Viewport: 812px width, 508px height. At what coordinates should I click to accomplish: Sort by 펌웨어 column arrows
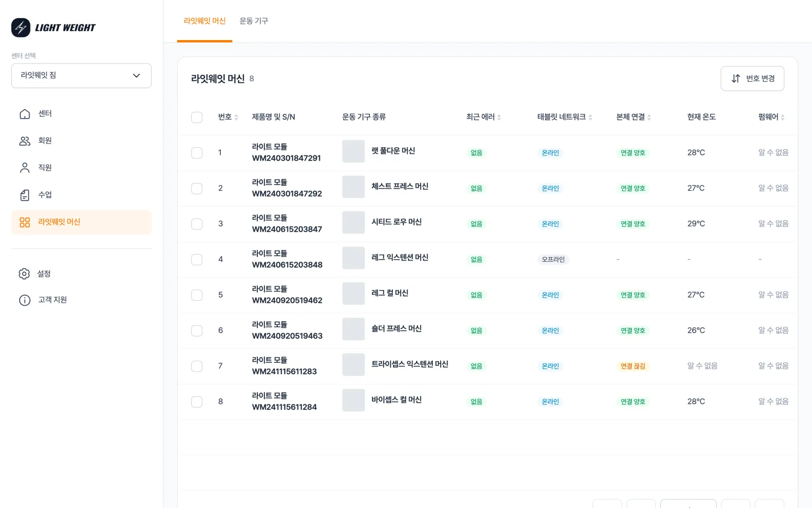pos(783,117)
